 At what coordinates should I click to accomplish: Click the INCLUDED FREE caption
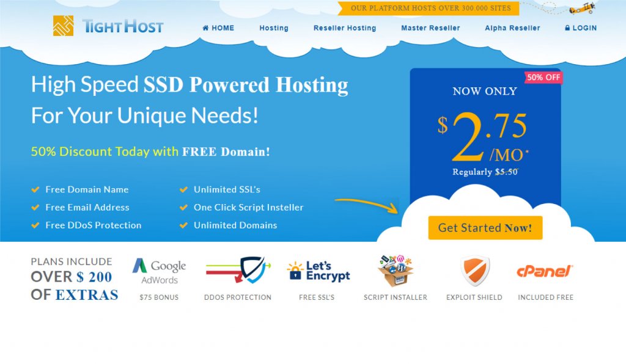[x=545, y=297]
